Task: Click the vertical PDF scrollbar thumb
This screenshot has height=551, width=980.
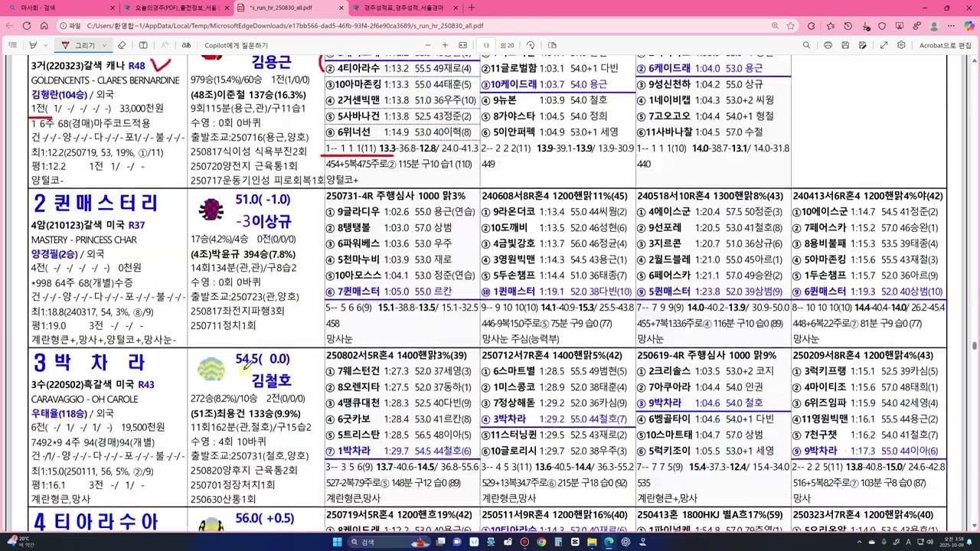Action: click(x=974, y=347)
